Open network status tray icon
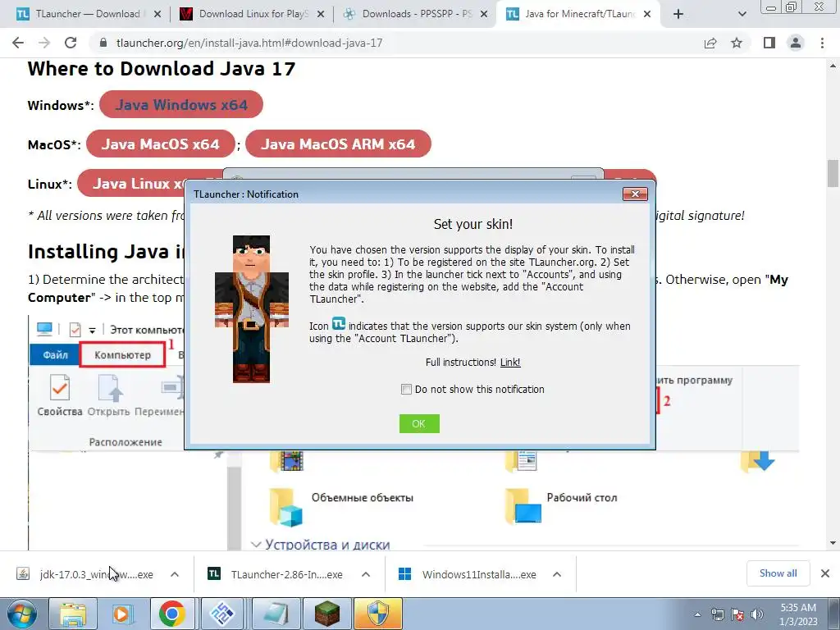 (x=717, y=614)
